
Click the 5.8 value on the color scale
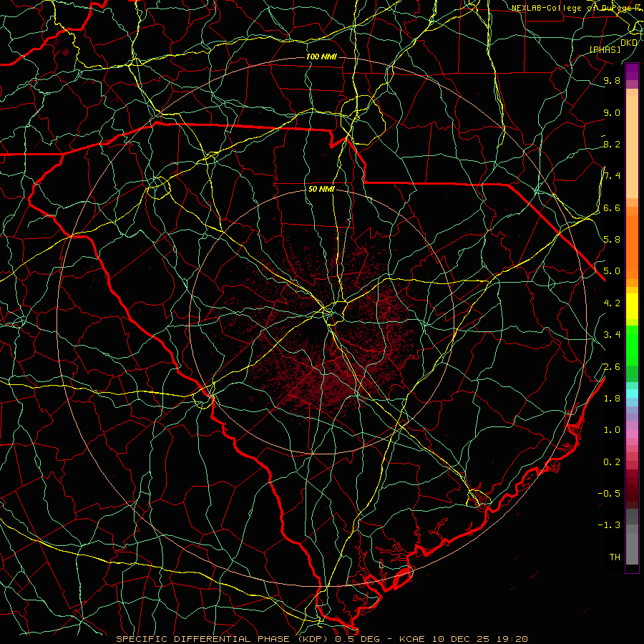(x=612, y=240)
